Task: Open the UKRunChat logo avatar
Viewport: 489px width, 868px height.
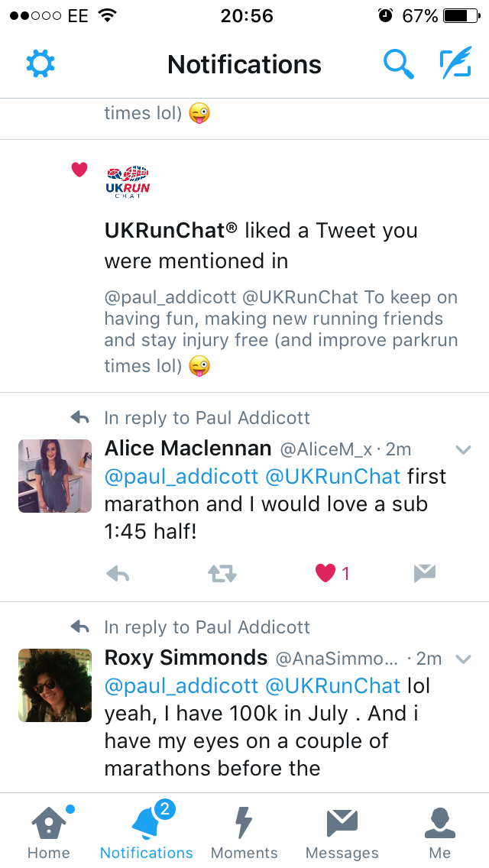Action: pos(128,182)
